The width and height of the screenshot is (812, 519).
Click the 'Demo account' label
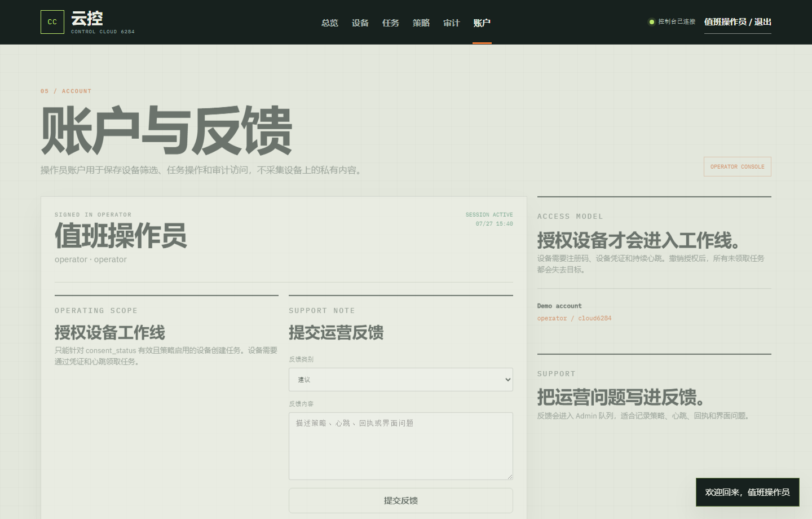coord(559,306)
